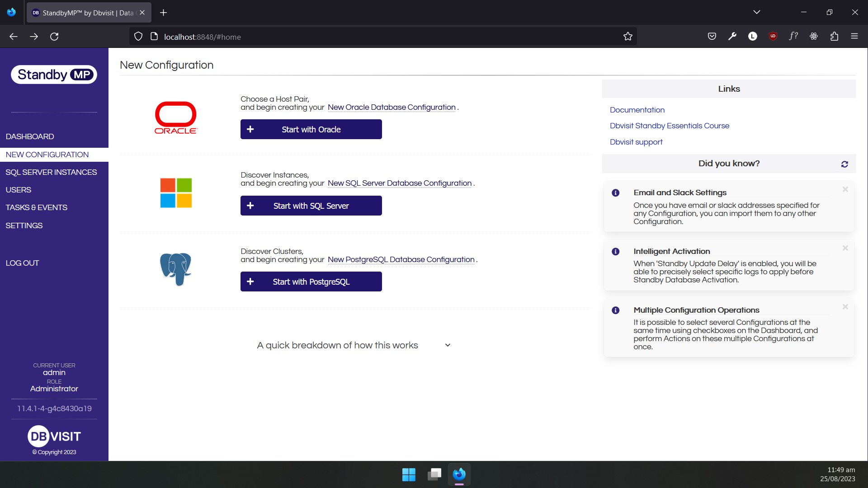Go to Dashboard in the sidebar

(30, 136)
